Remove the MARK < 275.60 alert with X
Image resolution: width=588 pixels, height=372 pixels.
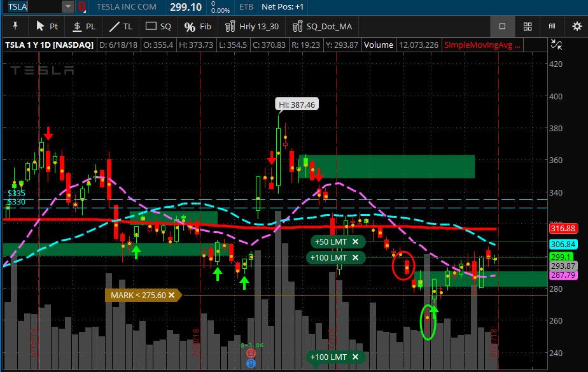click(172, 296)
